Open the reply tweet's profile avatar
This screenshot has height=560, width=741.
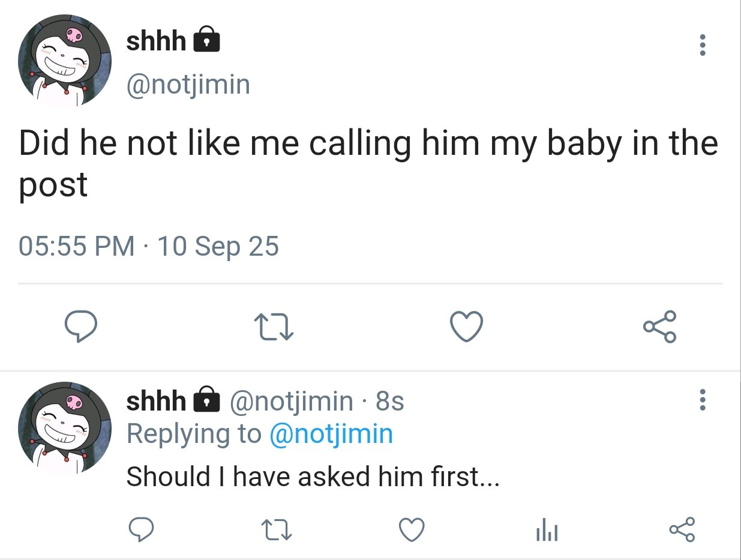pyautogui.click(x=65, y=427)
